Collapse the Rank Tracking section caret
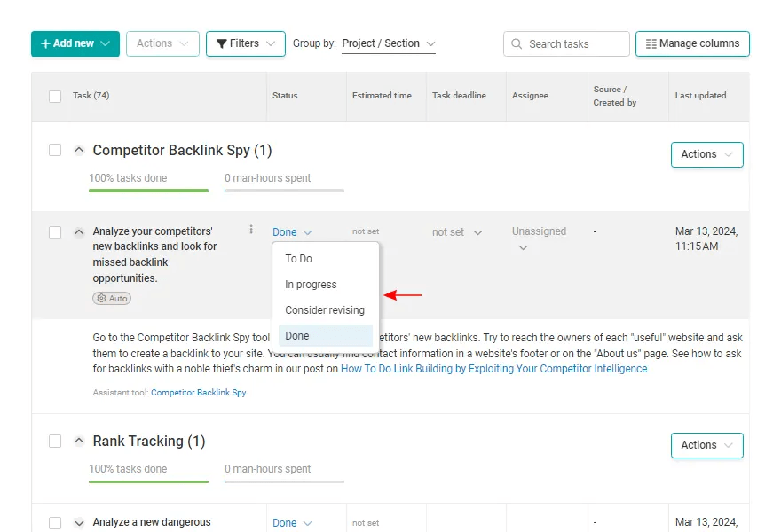Image resolution: width=781 pixels, height=532 pixels. tap(79, 441)
